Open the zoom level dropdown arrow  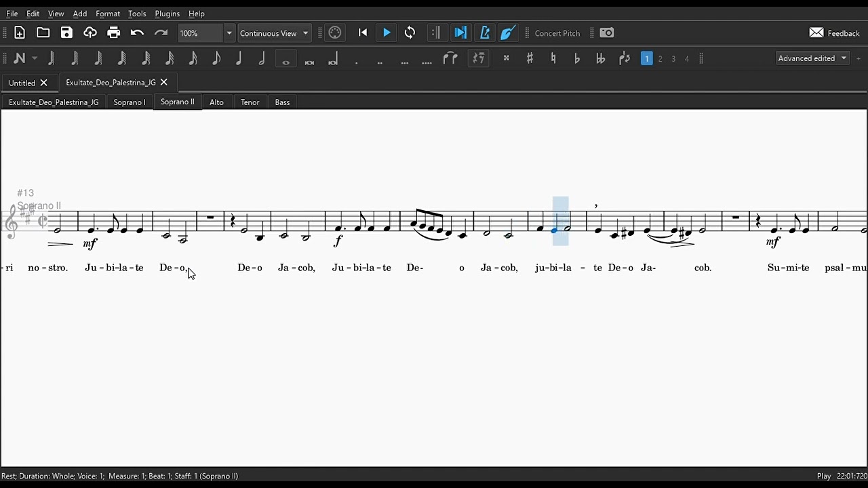pyautogui.click(x=229, y=33)
